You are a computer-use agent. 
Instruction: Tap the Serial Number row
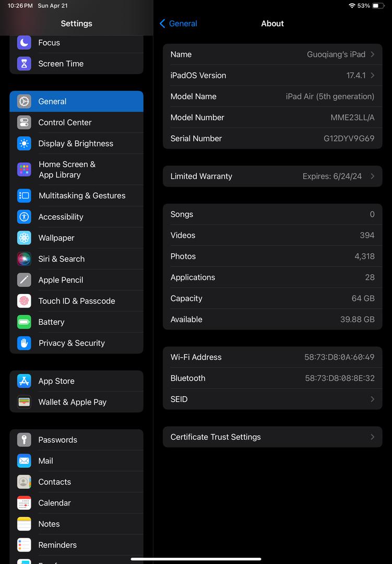[x=272, y=138]
